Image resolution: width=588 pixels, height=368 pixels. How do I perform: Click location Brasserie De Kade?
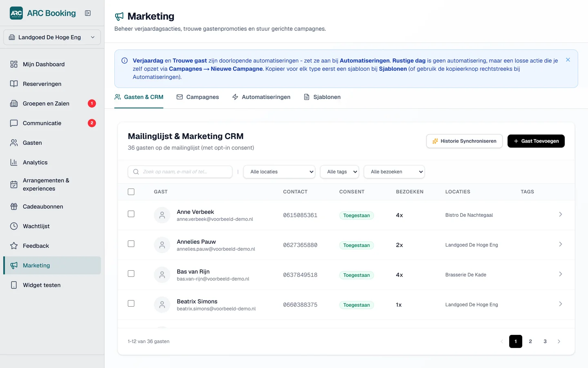coord(466,275)
